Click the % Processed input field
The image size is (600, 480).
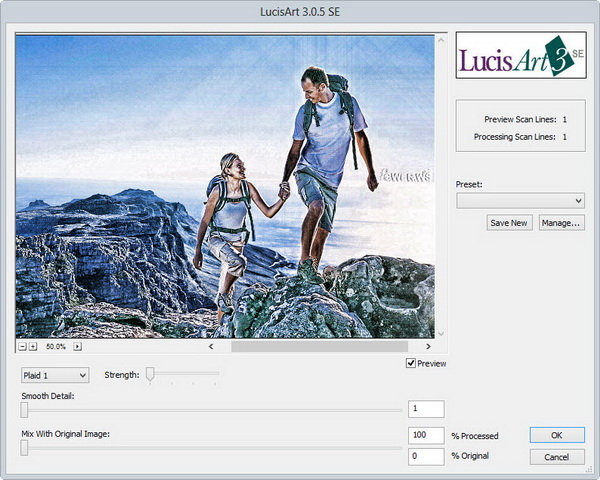click(x=426, y=435)
